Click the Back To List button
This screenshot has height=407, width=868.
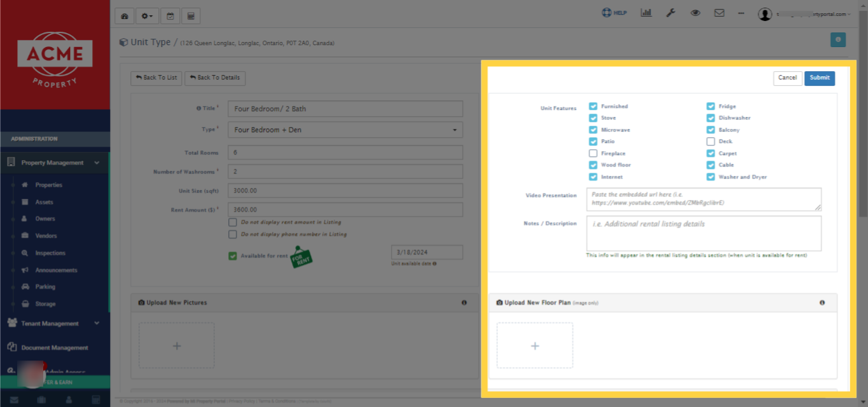pos(156,78)
